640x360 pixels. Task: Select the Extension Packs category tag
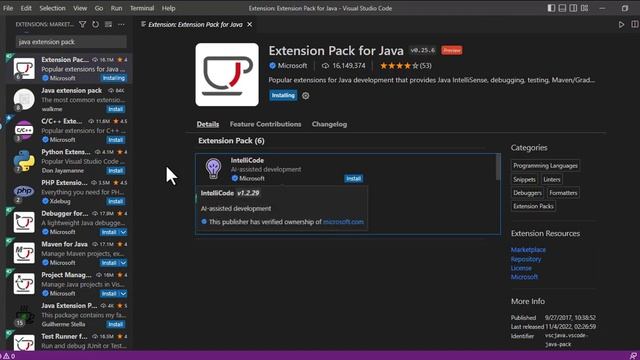pos(533,207)
